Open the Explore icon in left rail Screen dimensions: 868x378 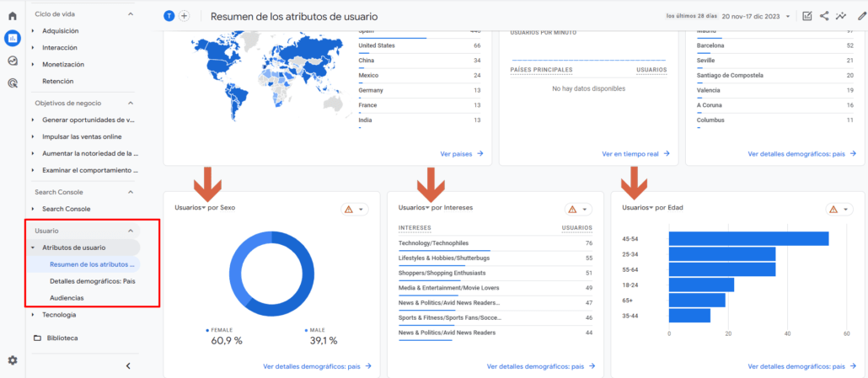coord(13,61)
